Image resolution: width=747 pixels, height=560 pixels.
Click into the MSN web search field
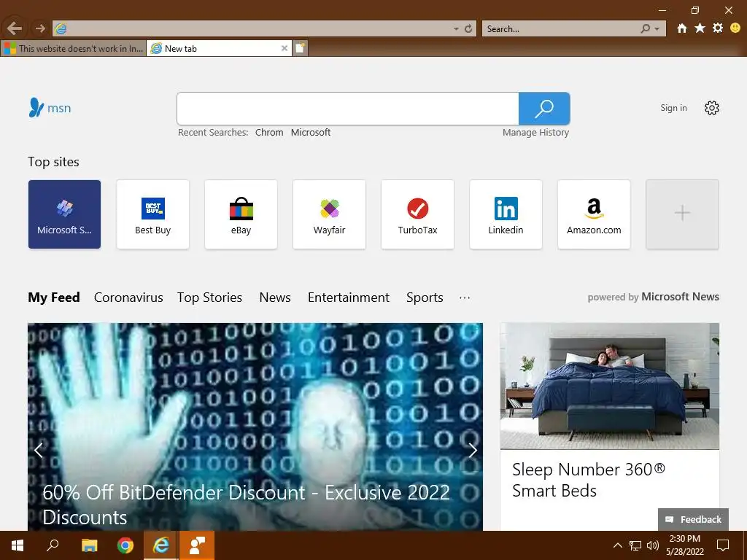tap(347, 109)
